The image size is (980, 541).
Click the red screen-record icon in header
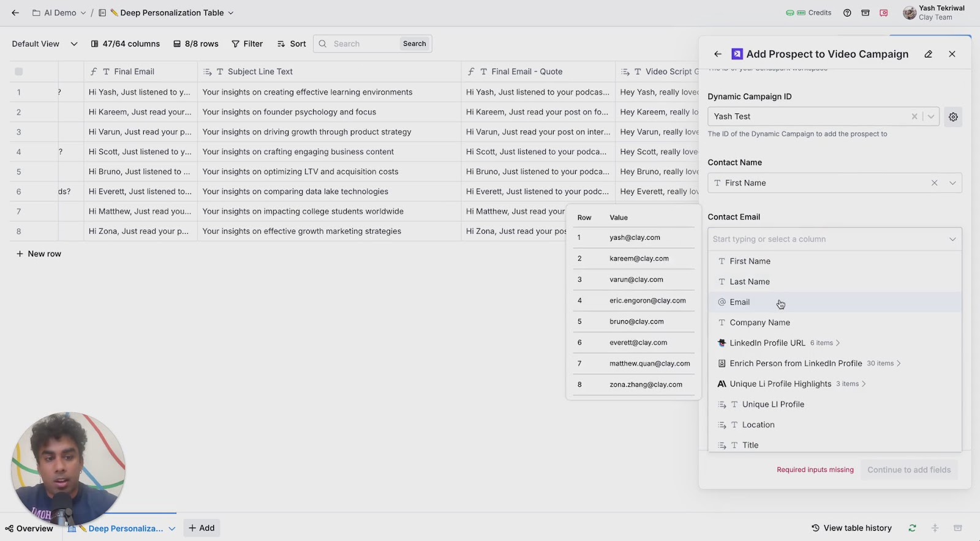click(x=884, y=13)
